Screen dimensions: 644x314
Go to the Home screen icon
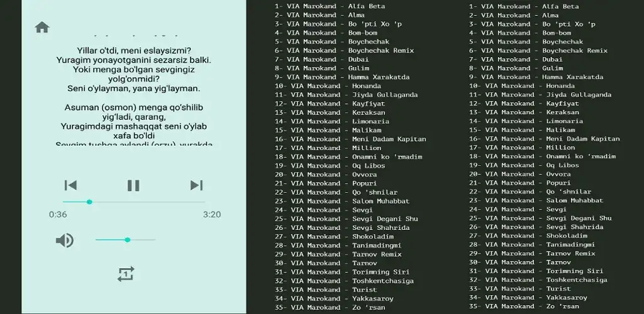42,27
